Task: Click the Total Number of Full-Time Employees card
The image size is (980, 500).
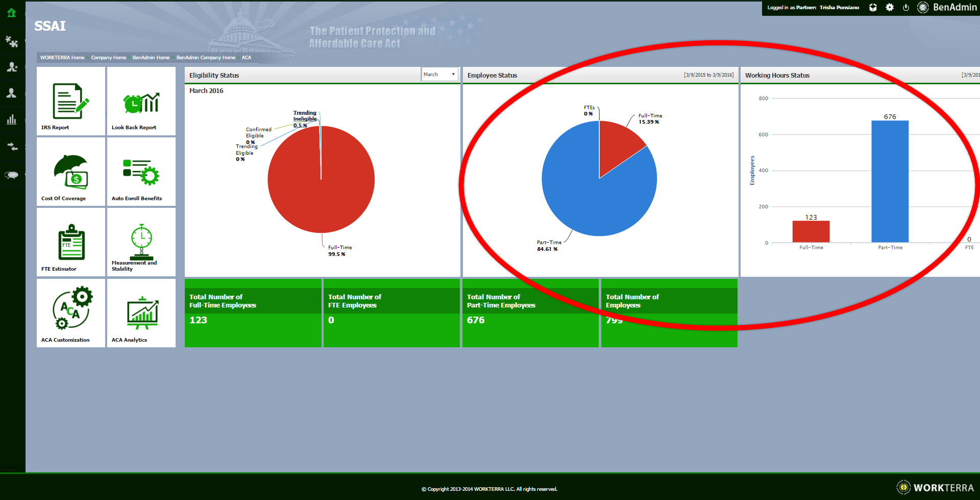Action: click(253, 313)
